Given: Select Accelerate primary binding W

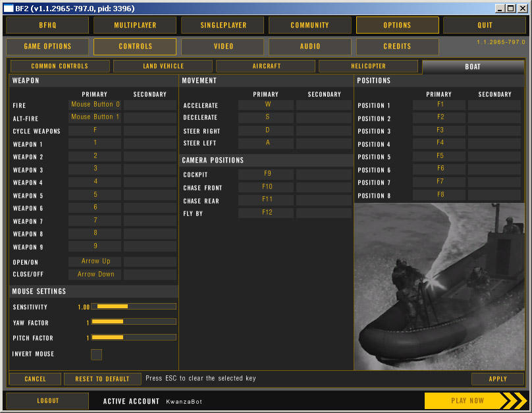Looking at the screenshot, I should tap(266, 105).
